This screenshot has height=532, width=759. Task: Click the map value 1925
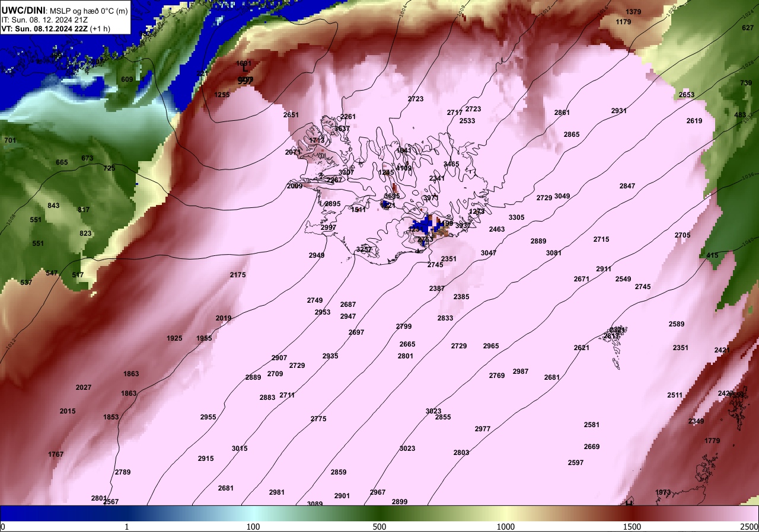pos(174,338)
